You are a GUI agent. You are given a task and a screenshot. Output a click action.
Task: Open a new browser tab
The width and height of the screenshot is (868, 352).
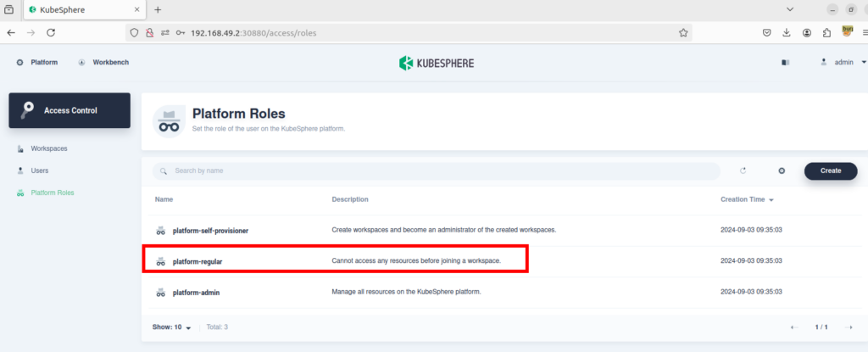point(158,9)
